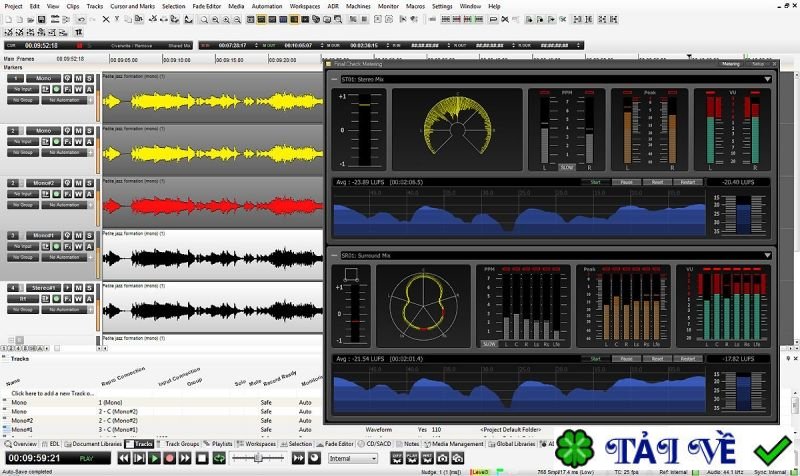Open the Fade Editor menu
Image resolution: width=800 pixels, height=476 pixels.
207,6
